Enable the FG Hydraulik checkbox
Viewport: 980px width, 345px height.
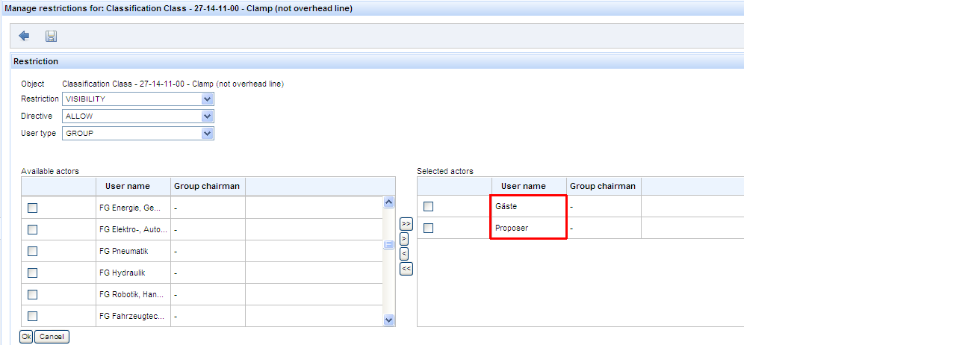(32, 273)
